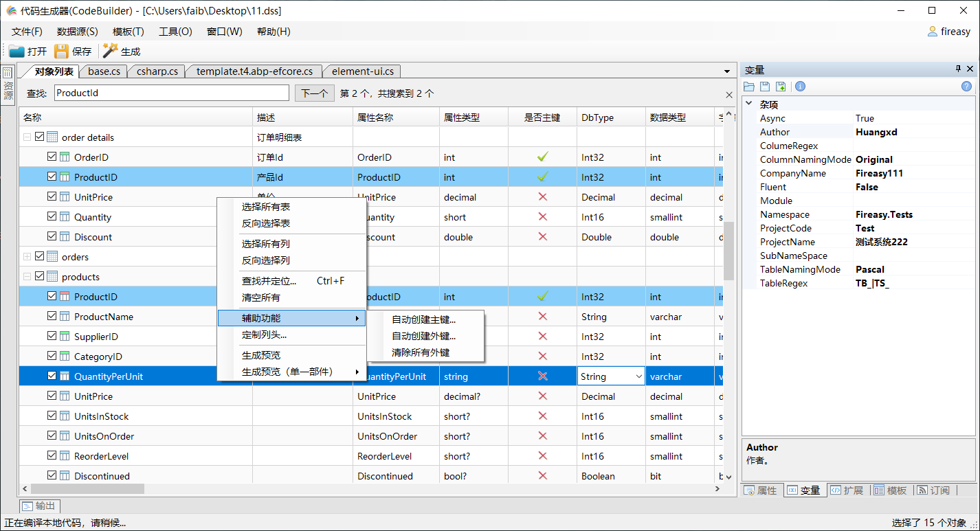Switch to the 属性 bottom tab
The width and height of the screenshot is (980, 531).
761,490
